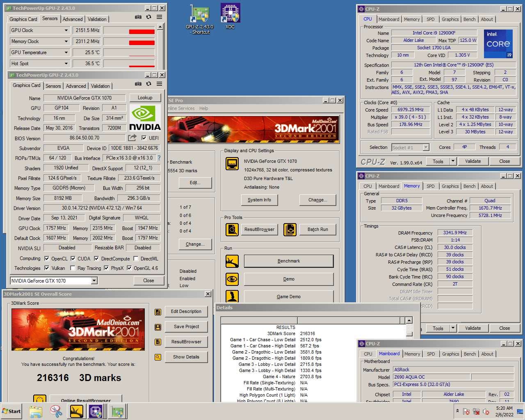Click the icon beside ResultBrowser in score window
The image size is (525, 420).
158,342
